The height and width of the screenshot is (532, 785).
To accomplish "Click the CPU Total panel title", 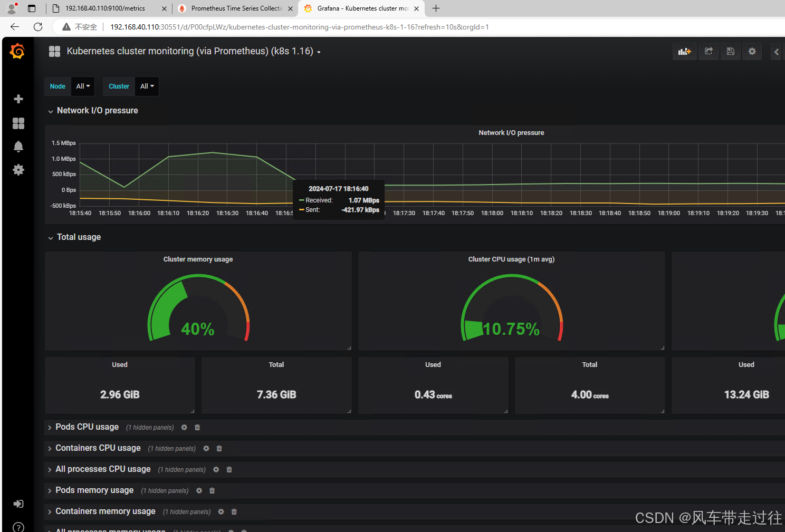I will click(590, 365).
